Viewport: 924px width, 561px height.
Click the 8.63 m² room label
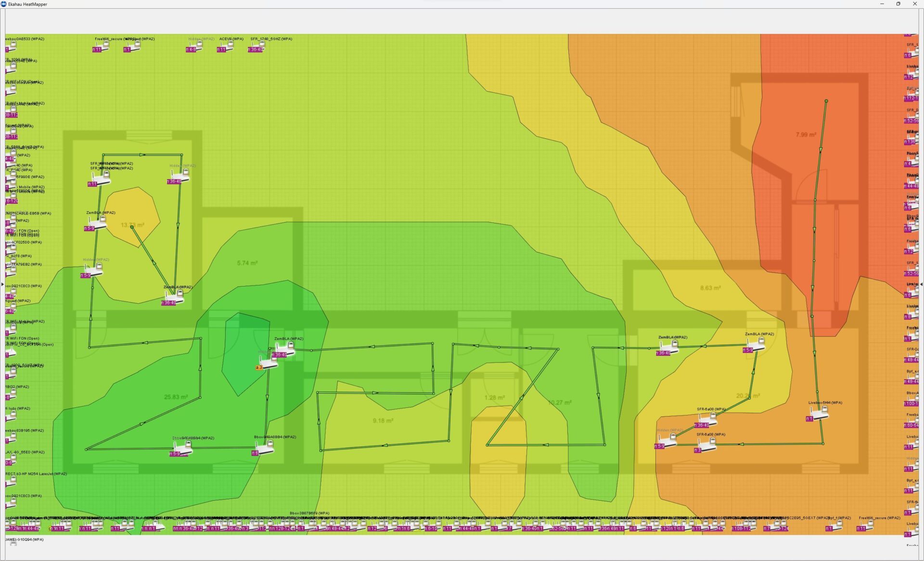pos(710,288)
